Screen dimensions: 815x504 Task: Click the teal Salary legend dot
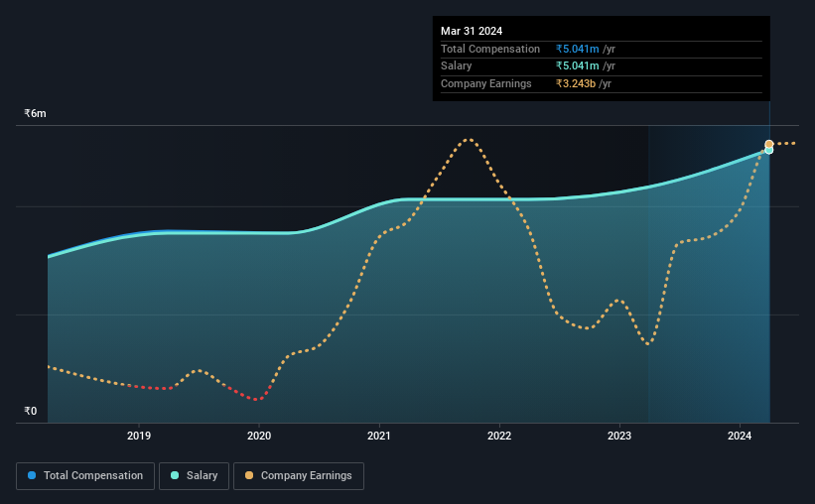coord(175,475)
